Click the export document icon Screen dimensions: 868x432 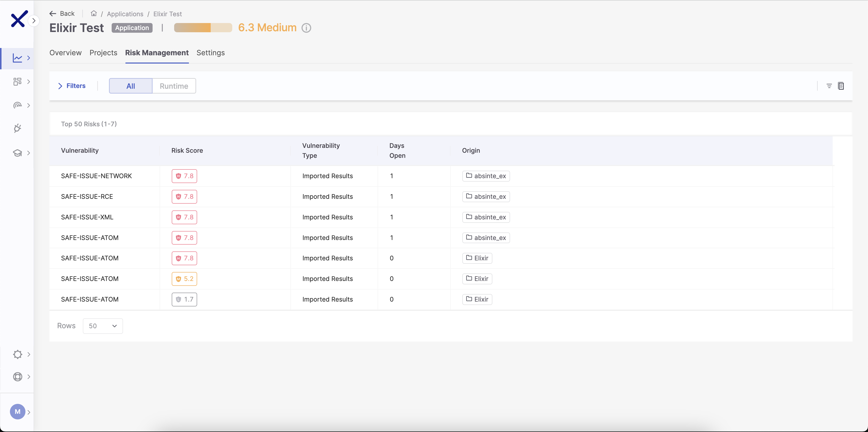tap(841, 86)
